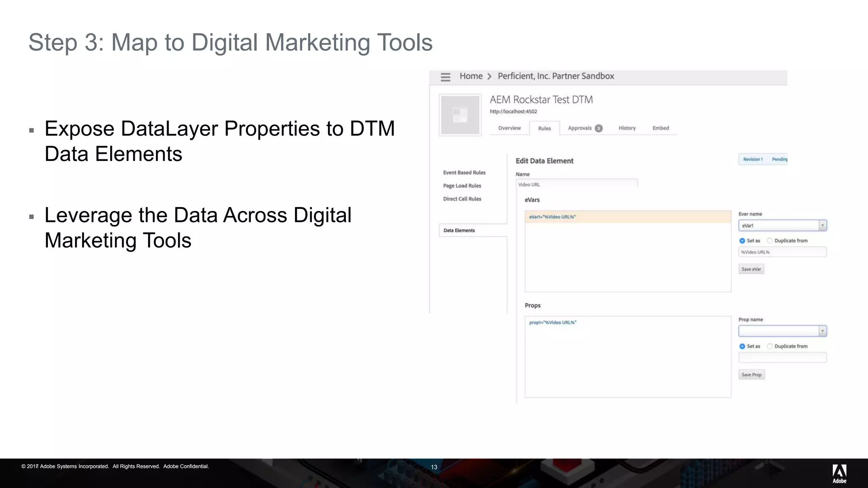Click the Adobe logo in the footer
The width and height of the screenshot is (868, 488).
click(839, 474)
